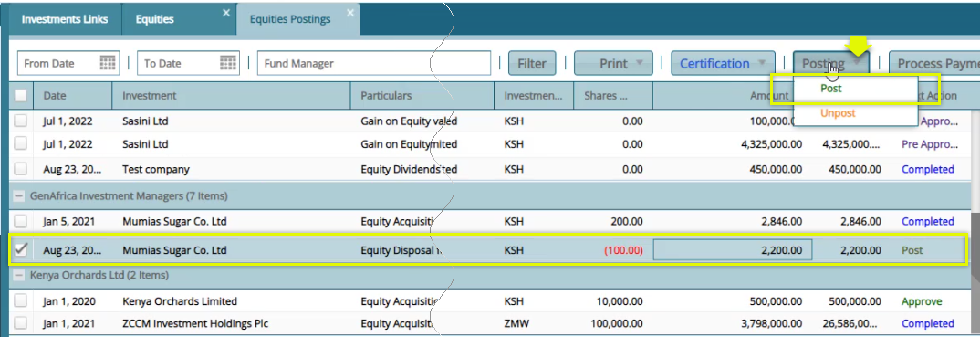Click the Filter button

coord(531,63)
